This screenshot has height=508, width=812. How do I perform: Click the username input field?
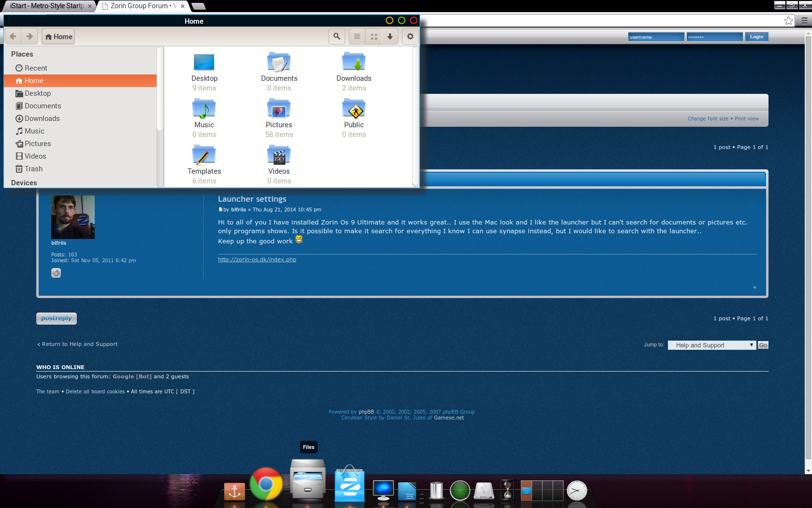point(656,37)
